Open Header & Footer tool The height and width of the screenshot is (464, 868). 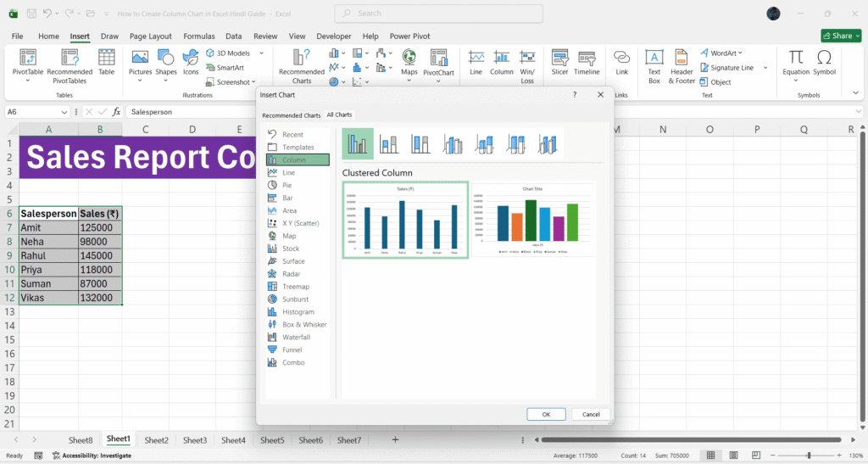tap(682, 66)
